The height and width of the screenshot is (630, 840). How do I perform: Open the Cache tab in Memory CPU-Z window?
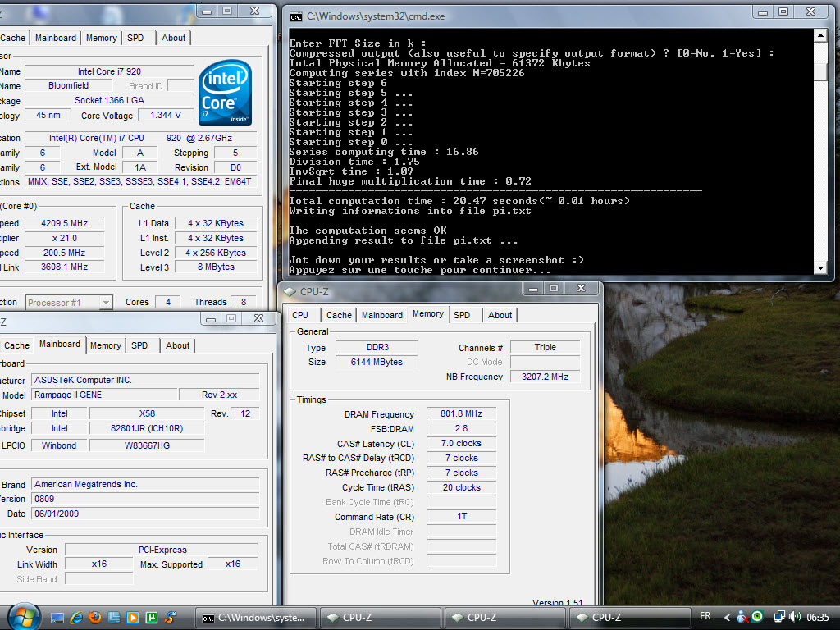pyautogui.click(x=339, y=315)
